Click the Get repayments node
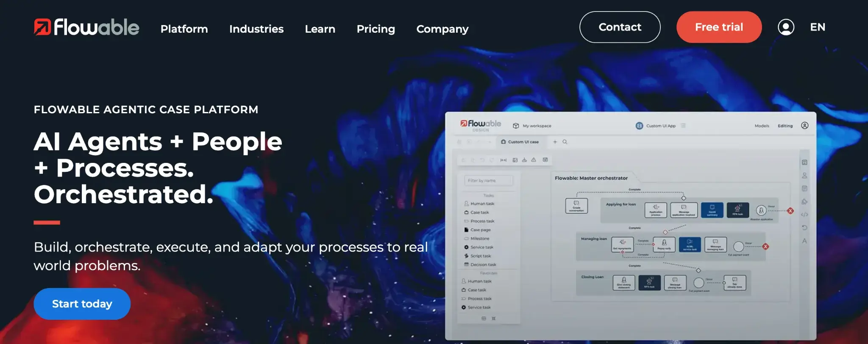Screen dimensions: 868x344 tap(623, 245)
